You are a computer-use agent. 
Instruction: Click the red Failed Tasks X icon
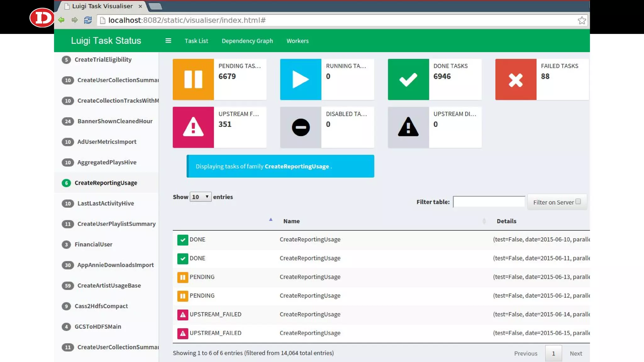point(516,79)
